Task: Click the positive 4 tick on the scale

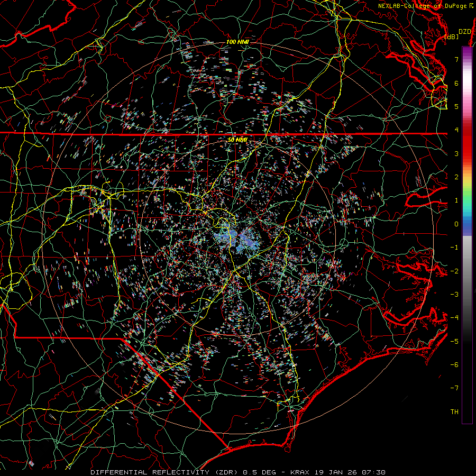Action: (456, 130)
